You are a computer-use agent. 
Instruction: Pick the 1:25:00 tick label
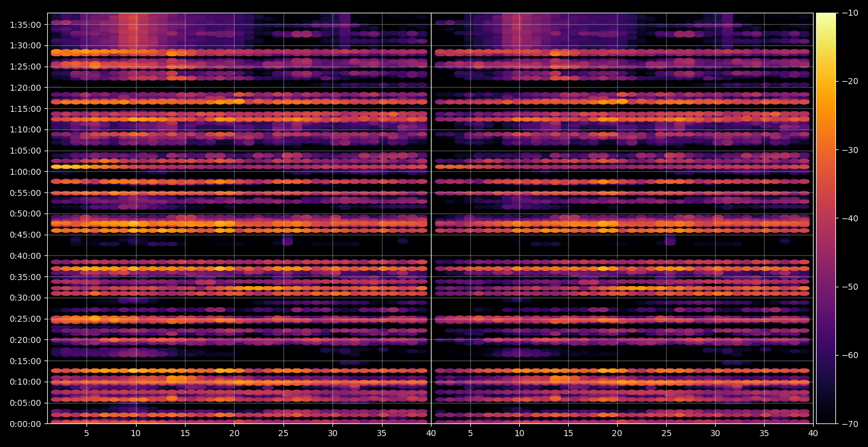pos(26,67)
